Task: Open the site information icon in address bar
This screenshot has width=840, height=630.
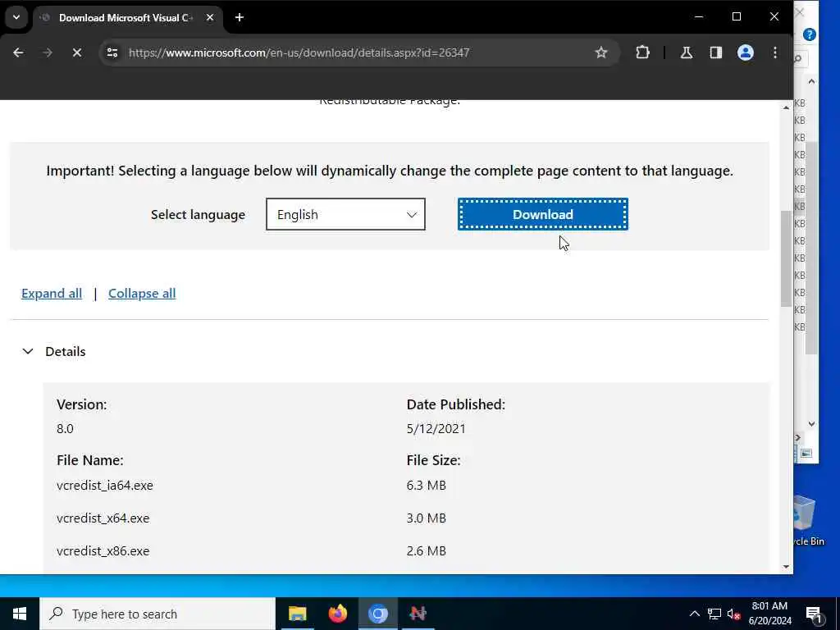Action: [112, 52]
